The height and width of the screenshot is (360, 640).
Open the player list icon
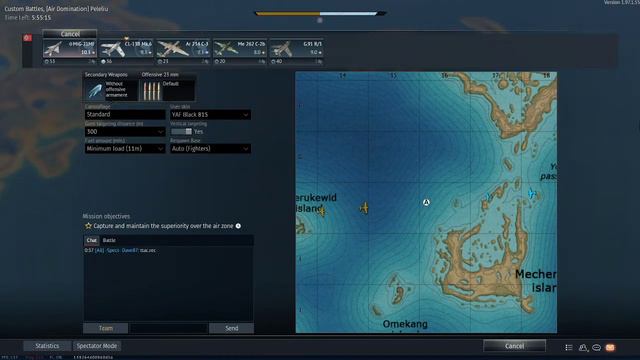569,347
